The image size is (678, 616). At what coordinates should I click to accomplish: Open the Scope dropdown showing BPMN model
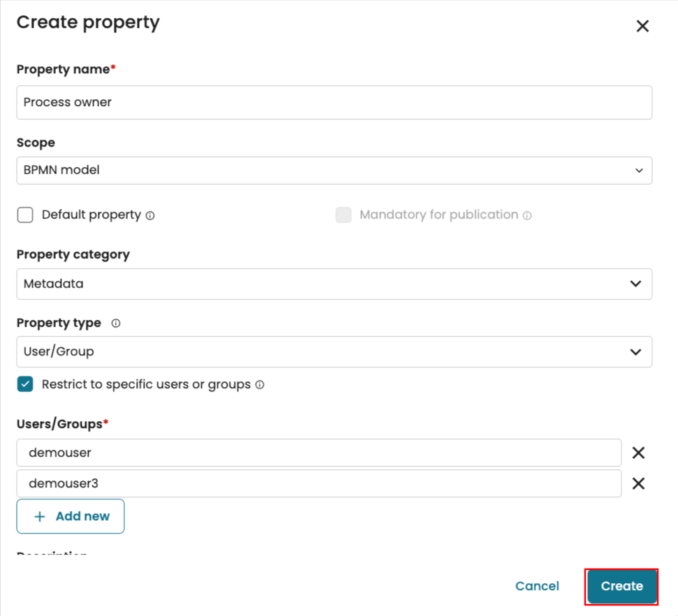[x=334, y=170]
